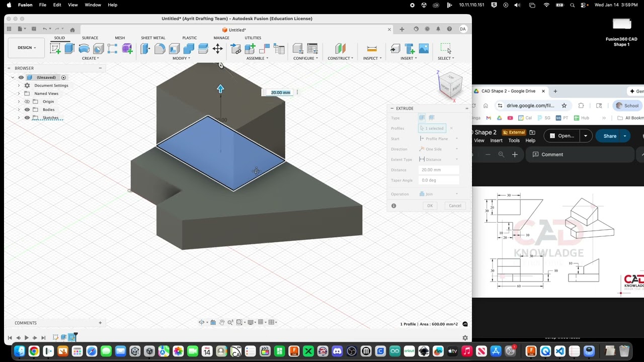Open the Extent Type Distance dropdown
The image size is (644, 362).
point(439,159)
